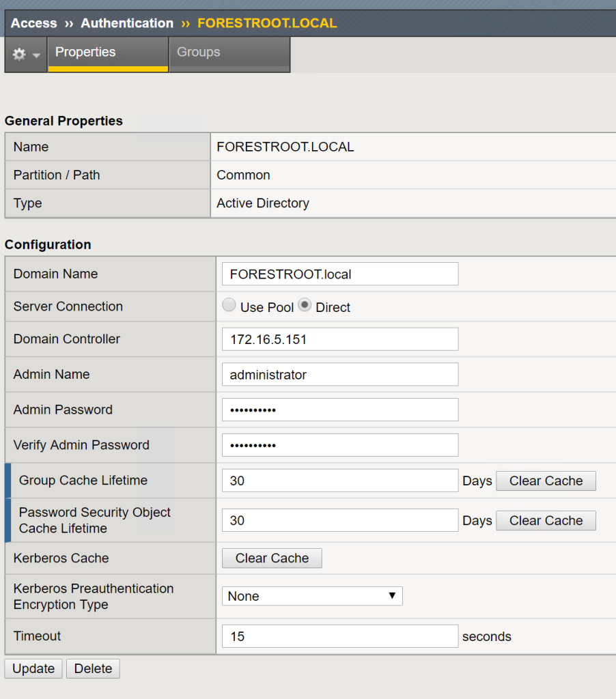Click the Configuration heading
Image resolution: width=616 pixels, height=699 pixels.
[48, 244]
